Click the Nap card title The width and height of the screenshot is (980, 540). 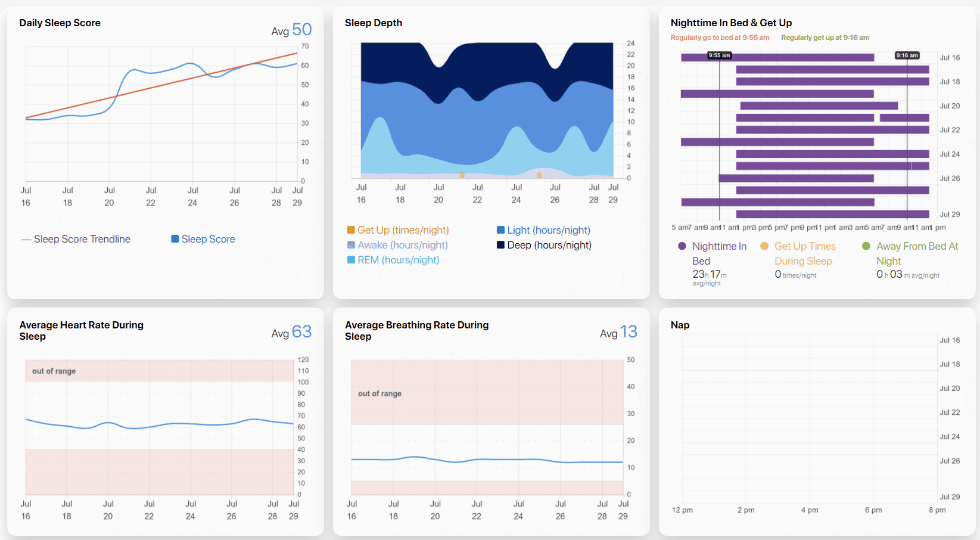(x=680, y=325)
